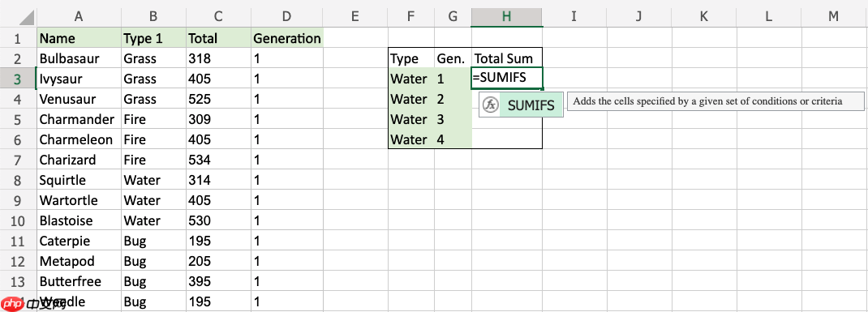Click Fire type cell for Charizard
The height and width of the screenshot is (312, 868).
pyautogui.click(x=154, y=160)
